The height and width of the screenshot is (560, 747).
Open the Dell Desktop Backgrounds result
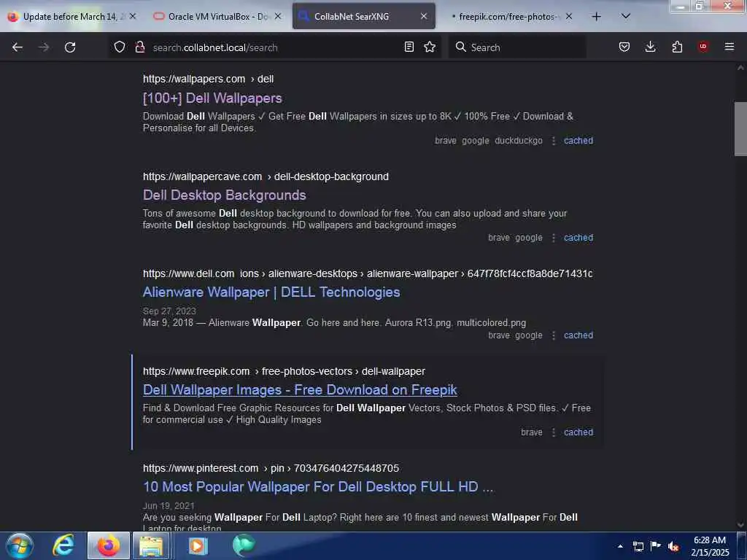point(225,195)
